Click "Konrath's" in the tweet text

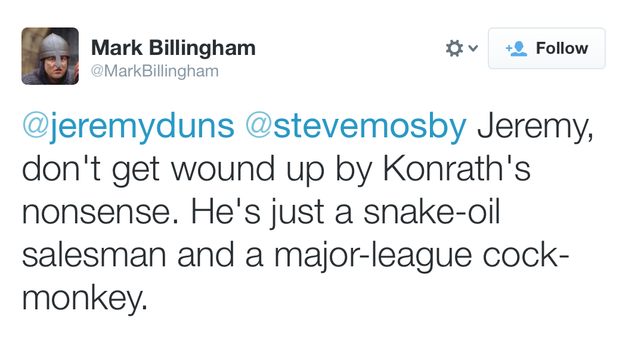[x=456, y=170]
